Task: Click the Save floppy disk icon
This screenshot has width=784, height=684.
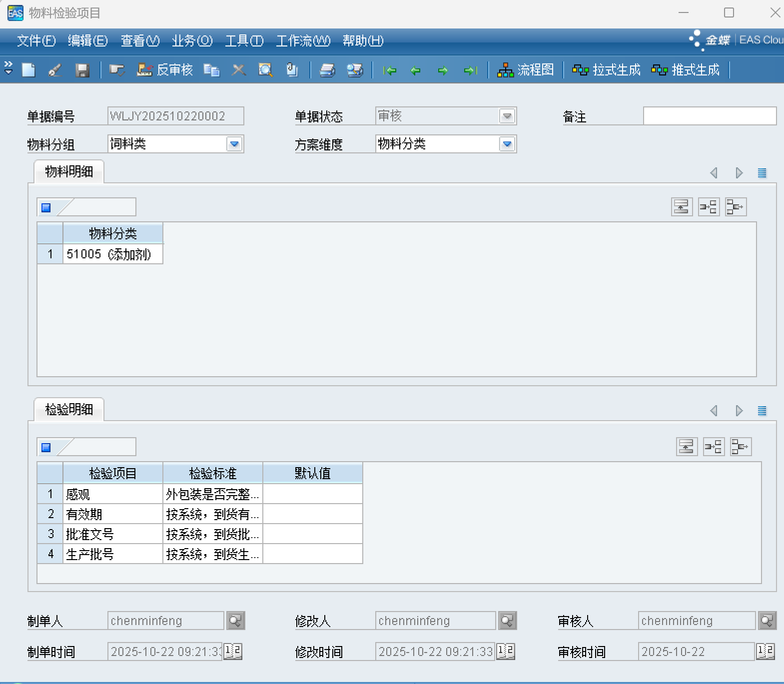Action: 82,70
